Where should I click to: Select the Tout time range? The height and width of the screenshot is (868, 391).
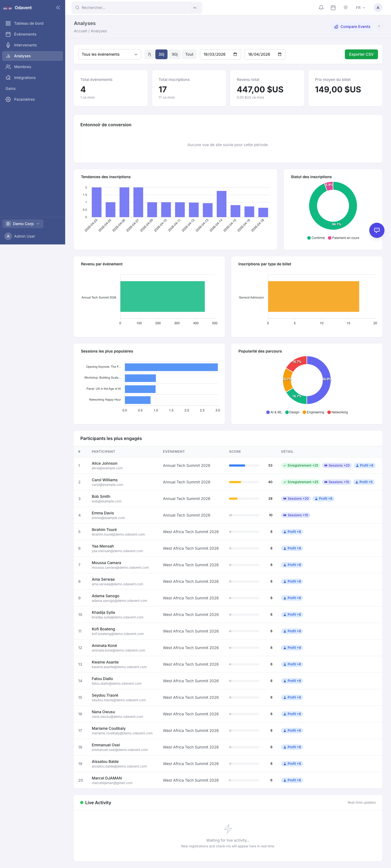pos(189,54)
